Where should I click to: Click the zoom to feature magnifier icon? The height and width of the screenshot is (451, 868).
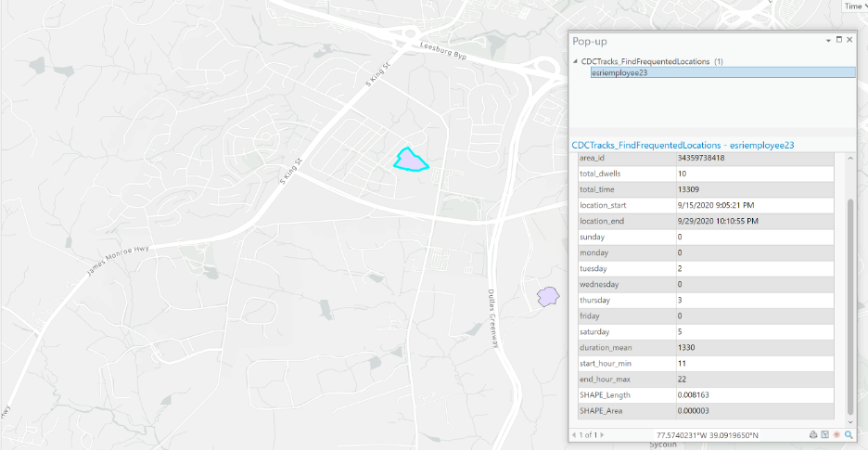849,435
